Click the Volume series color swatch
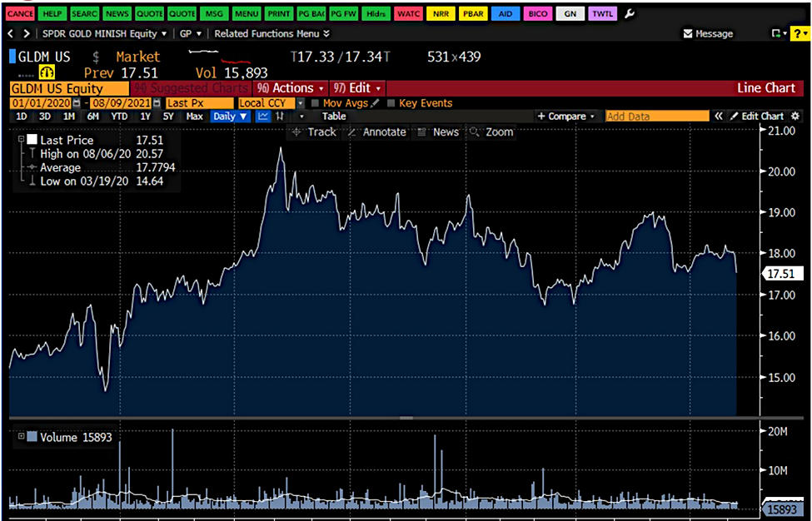 pyautogui.click(x=32, y=436)
